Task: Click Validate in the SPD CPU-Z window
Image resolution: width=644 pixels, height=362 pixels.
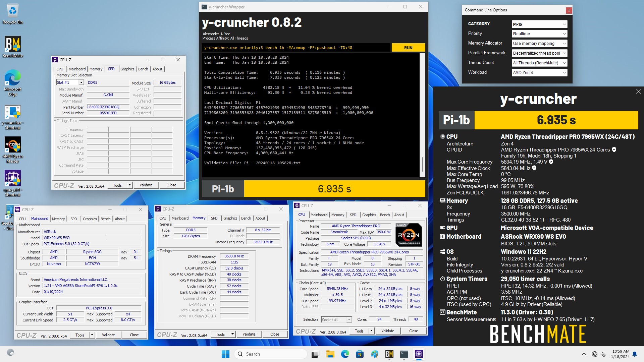Action: (146, 185)
